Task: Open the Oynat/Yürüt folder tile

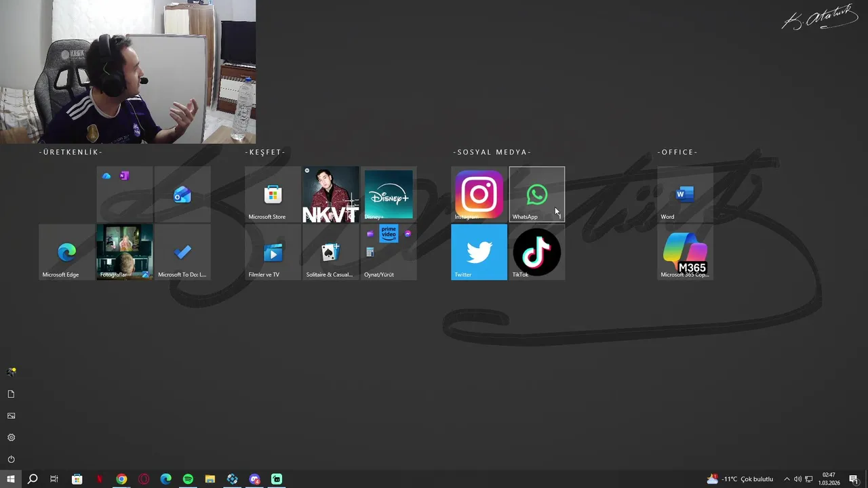Action: [x=389, y=252]
